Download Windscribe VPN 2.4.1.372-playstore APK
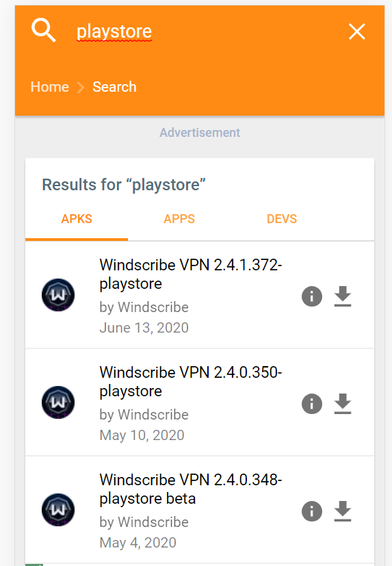 click(x=343, y=296)
